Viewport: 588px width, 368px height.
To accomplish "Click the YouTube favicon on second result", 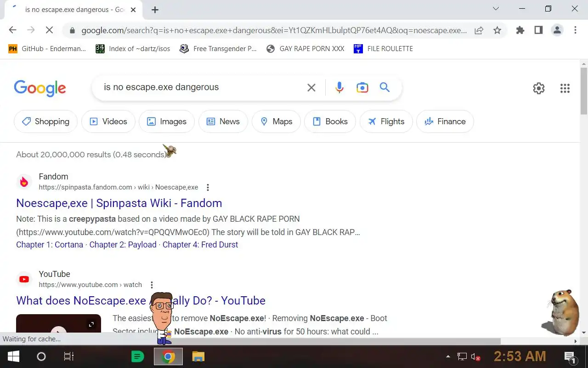I will [x=24, y=279].
